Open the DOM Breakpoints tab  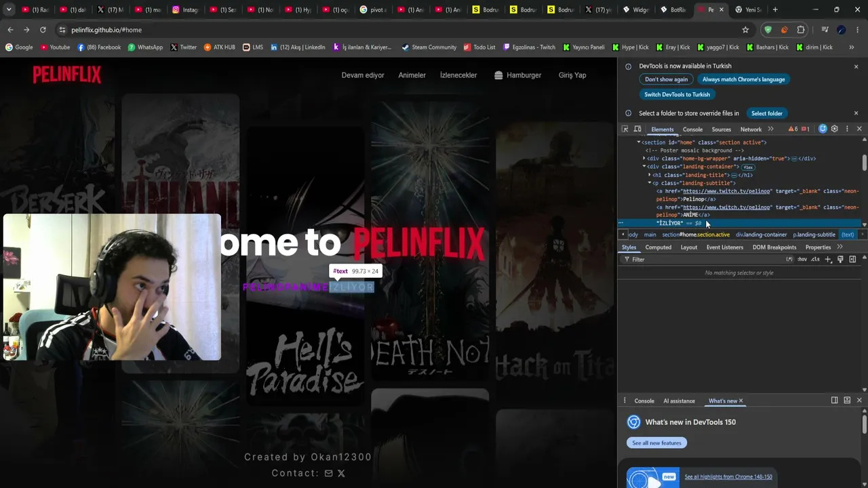[x=774, y=247]
